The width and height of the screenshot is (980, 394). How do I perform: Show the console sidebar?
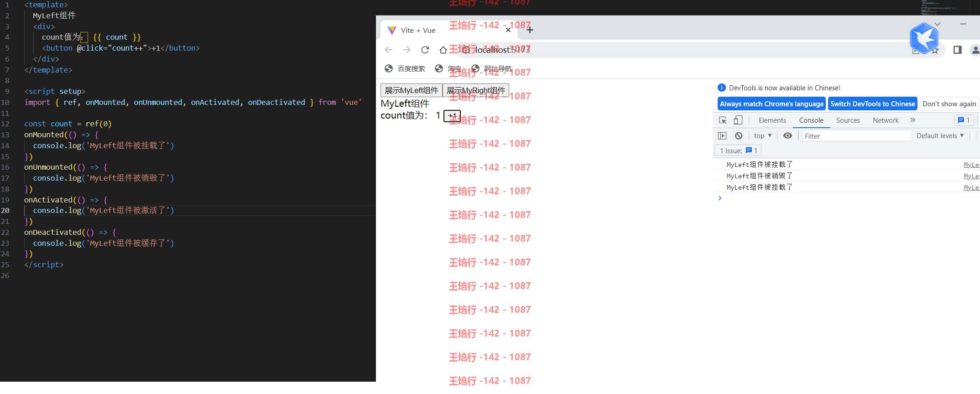722,136
